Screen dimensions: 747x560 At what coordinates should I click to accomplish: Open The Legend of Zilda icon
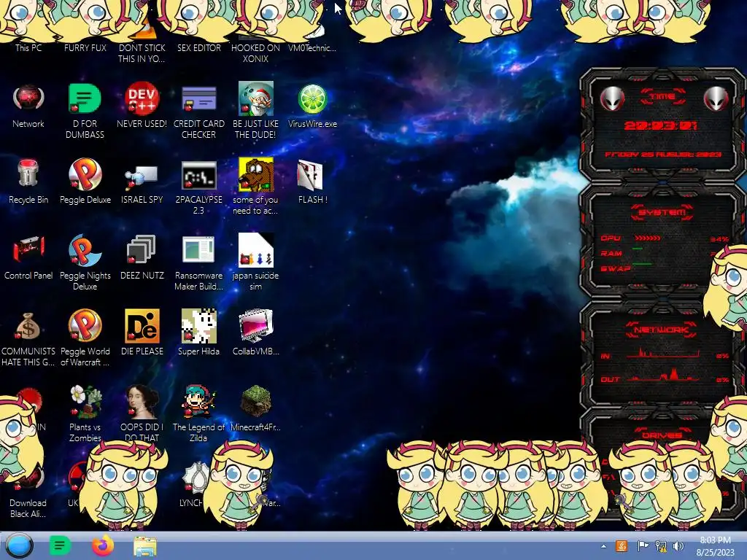pyautogui.click(x=198, y=401)
